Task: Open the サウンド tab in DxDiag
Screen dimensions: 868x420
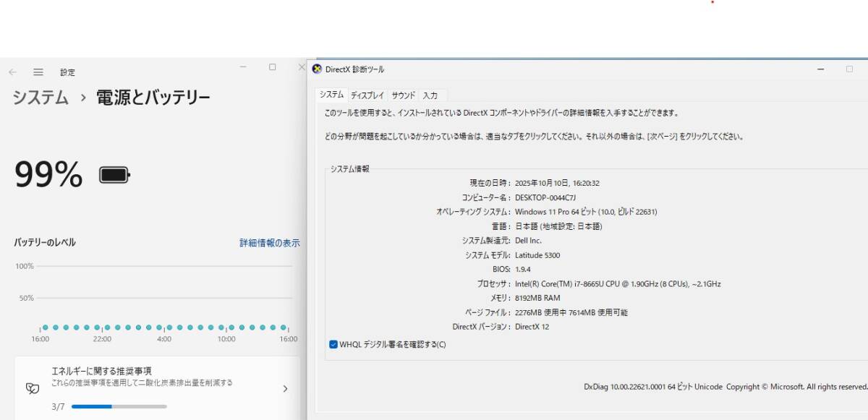Action: [x=402, y=94]
